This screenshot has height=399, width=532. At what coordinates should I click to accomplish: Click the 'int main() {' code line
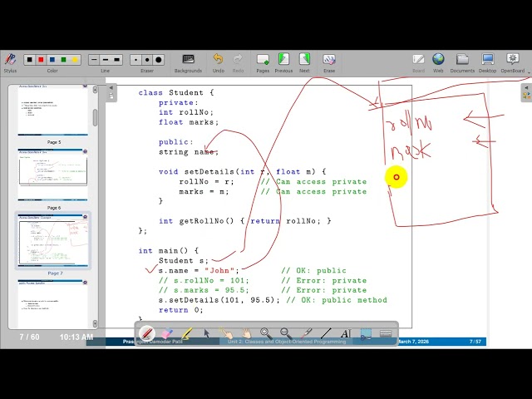point(168,251)
